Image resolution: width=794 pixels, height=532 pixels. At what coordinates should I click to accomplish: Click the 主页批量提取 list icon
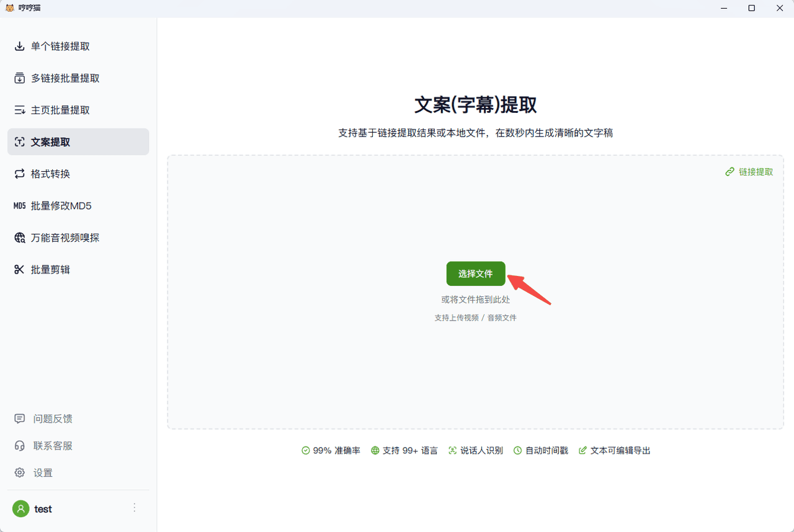tap(20, 110)
